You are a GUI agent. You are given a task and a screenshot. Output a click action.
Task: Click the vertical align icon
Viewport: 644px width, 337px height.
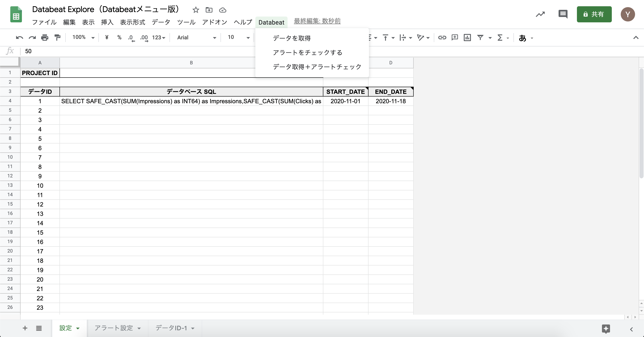386,38
